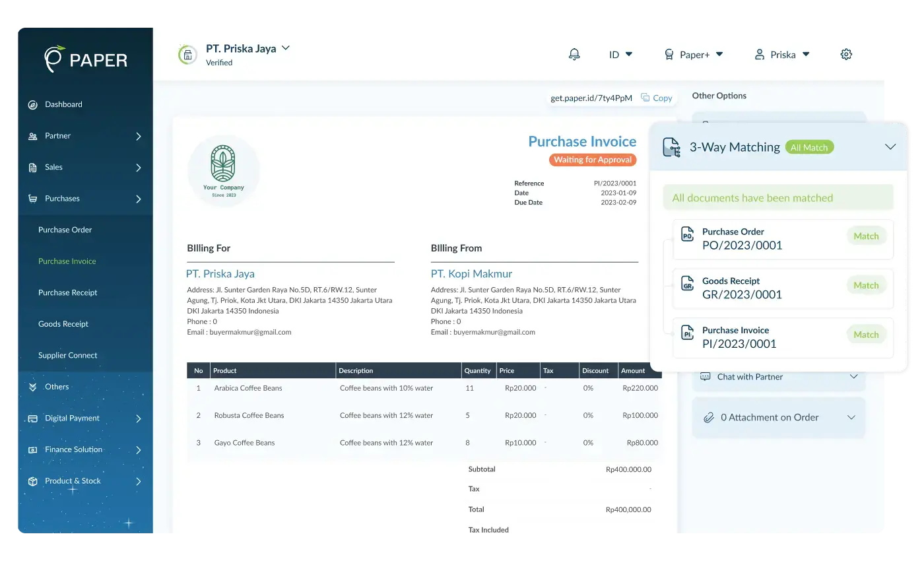
Task: Expand the Digital Payment chevron
Action: point(139,418)
